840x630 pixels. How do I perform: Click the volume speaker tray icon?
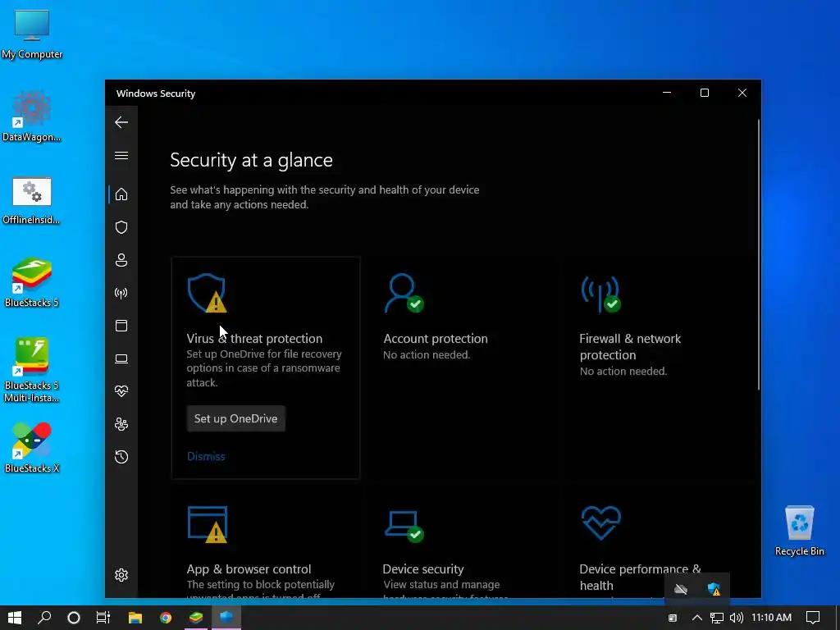point(737,618)
